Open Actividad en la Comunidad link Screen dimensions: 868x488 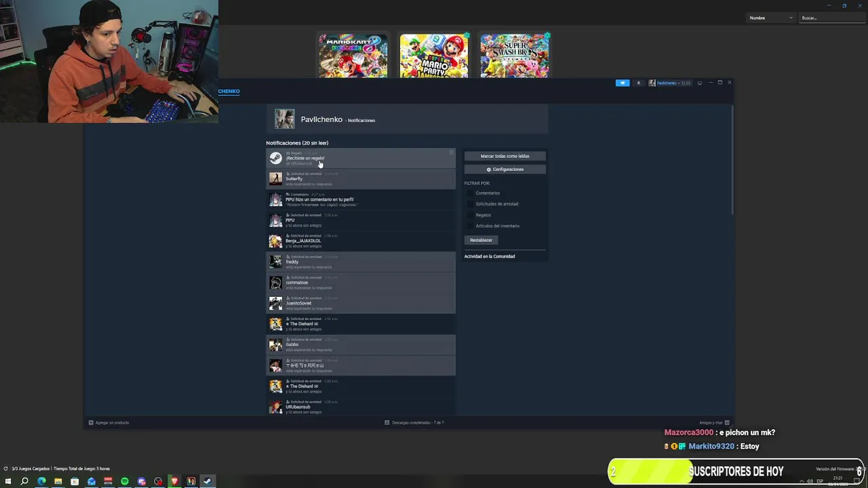[x=489, y=256]
